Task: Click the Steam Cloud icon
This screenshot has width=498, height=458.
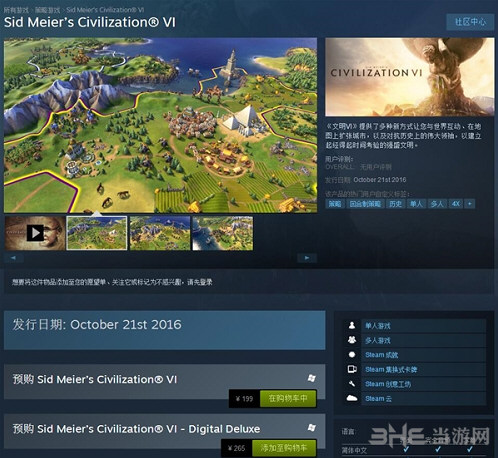Action: [352, 398]
